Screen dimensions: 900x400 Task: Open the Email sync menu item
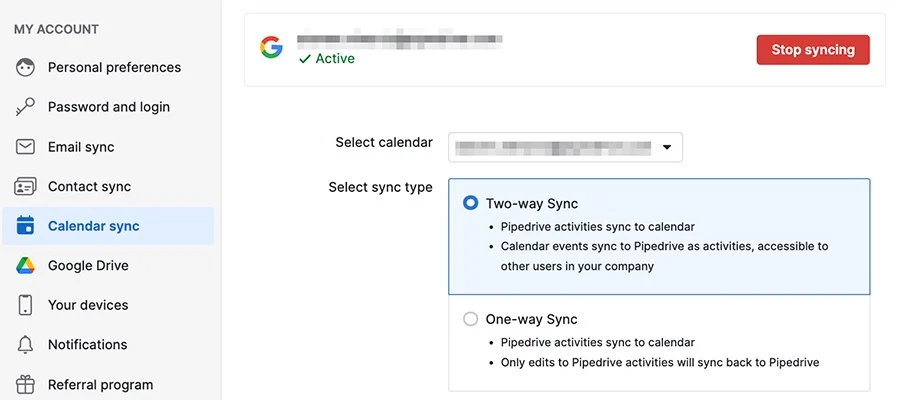pyautogui.click(x=108, y=147)
